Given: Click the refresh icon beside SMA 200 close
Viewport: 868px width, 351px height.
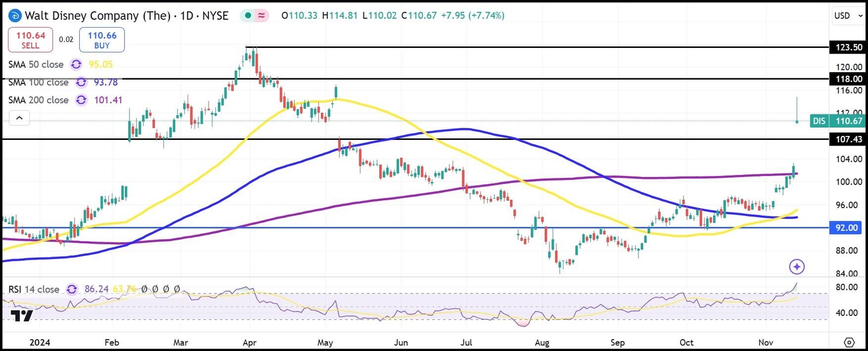Looking at the screenshot, I should [81, 100].
